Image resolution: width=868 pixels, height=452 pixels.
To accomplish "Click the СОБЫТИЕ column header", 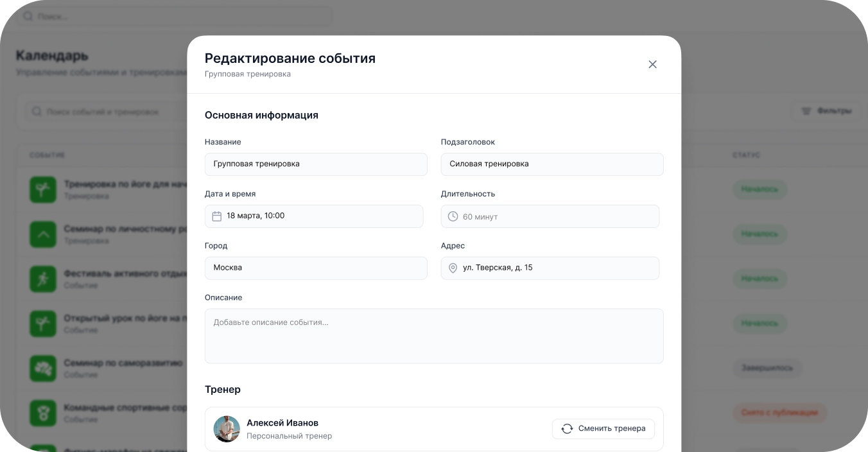I will click(48, 155).
